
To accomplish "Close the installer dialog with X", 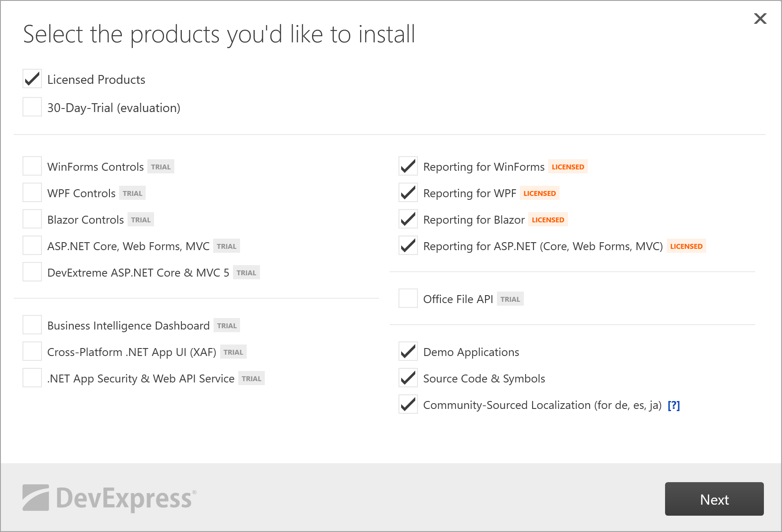I will click(760, 19).
